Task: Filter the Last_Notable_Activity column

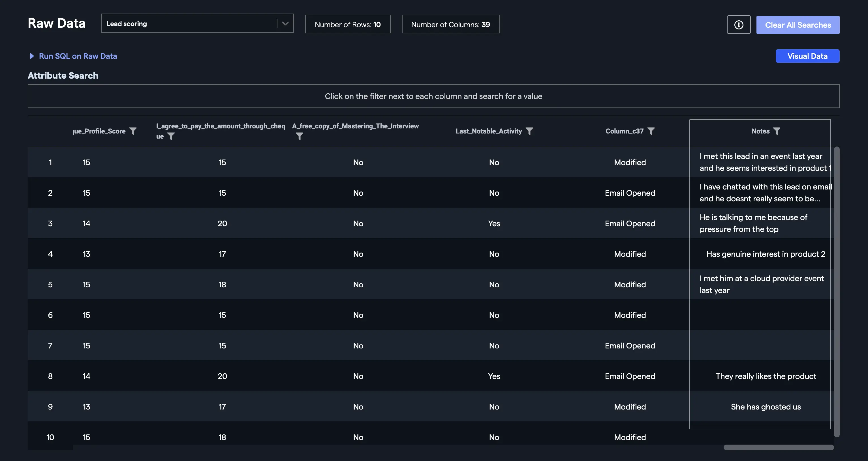Action: (529, 131)
